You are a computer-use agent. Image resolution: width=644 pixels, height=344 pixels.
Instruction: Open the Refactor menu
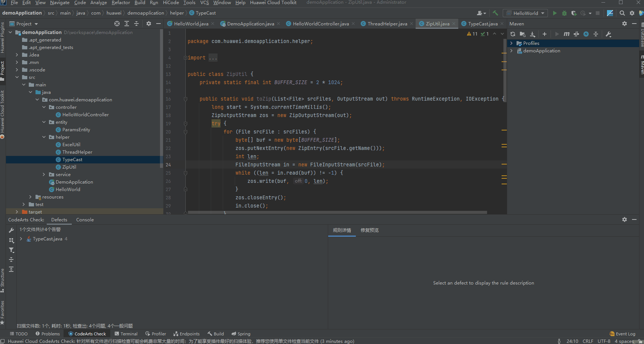click(x=120, y=3)
